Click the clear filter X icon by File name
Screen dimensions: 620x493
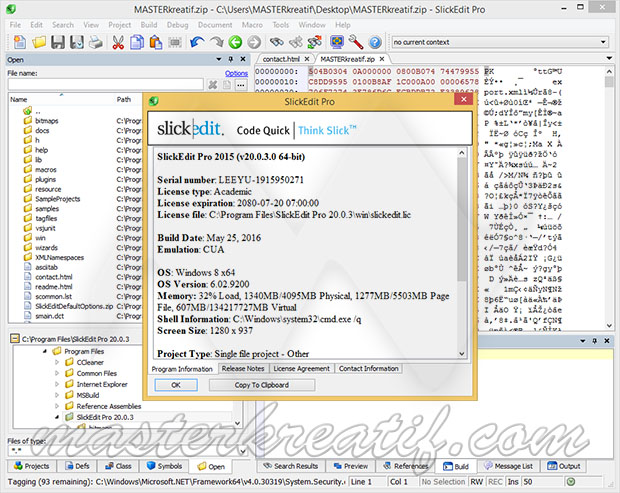(x=213, y=84)
